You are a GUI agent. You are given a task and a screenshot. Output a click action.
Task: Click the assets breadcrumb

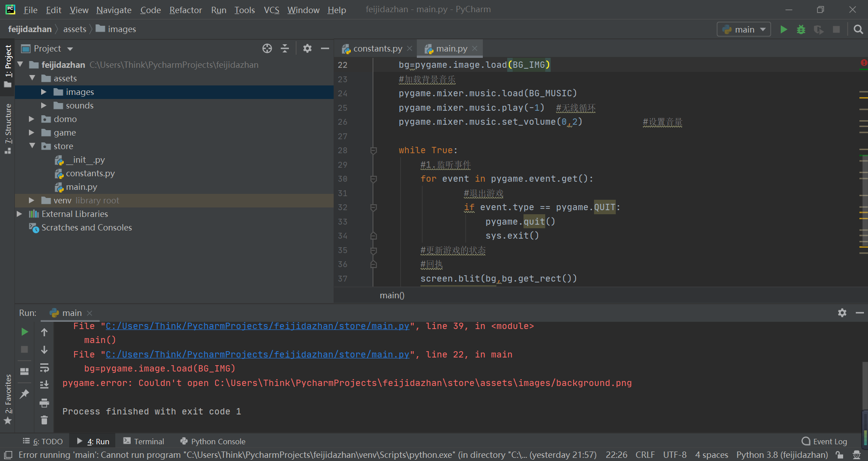(x=75, y=29)
